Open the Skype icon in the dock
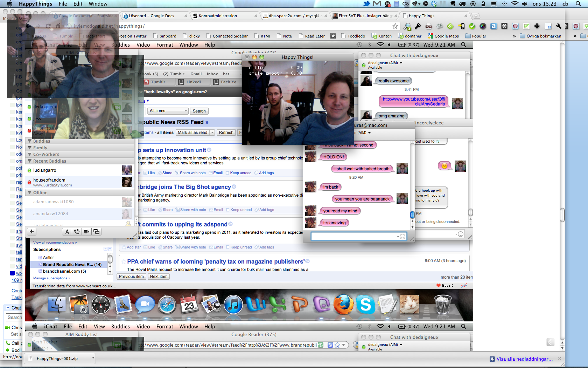 point(365,304)
